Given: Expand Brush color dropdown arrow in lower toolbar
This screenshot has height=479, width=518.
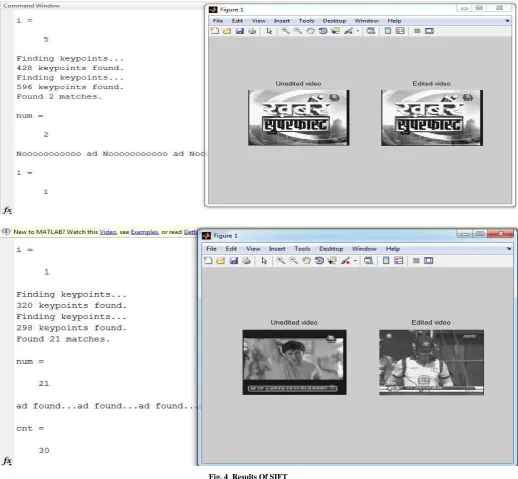Looking at the screenshot, I should pyautogui.click(x=355, y=261).
